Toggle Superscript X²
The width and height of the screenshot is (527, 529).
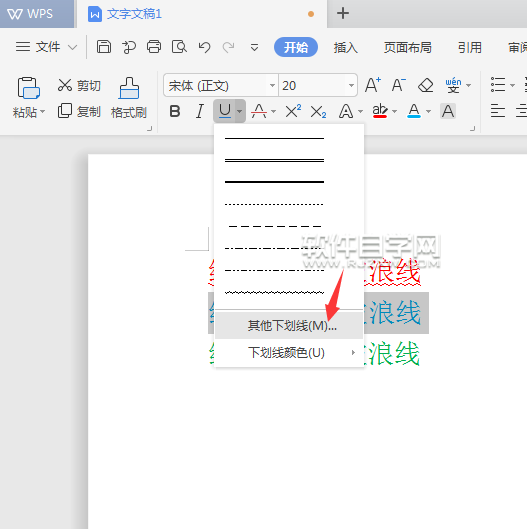pos(293,111)
